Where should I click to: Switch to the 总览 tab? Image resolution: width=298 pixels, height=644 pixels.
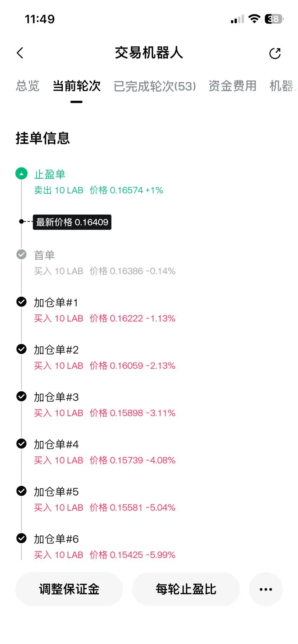point(27,86)
